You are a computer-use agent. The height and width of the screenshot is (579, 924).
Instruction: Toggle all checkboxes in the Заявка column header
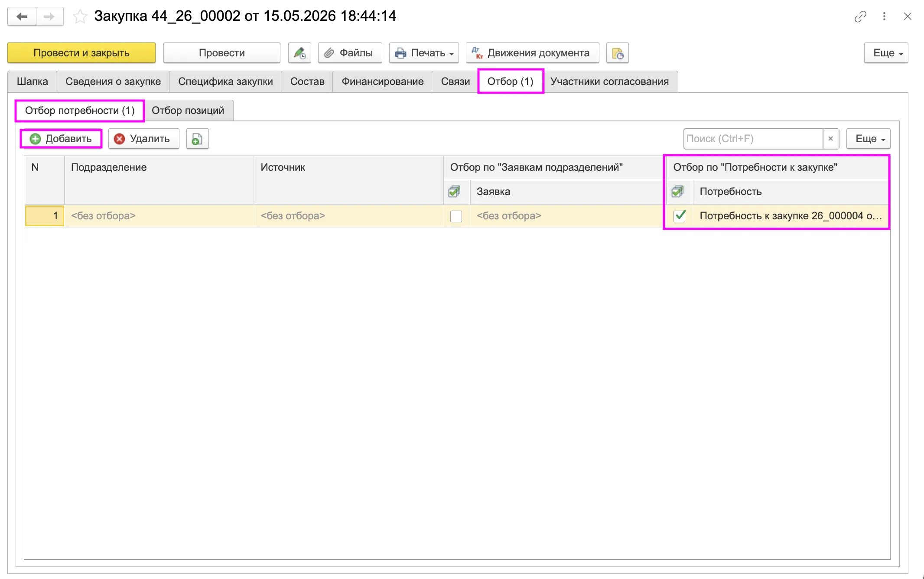click(455, 192)
